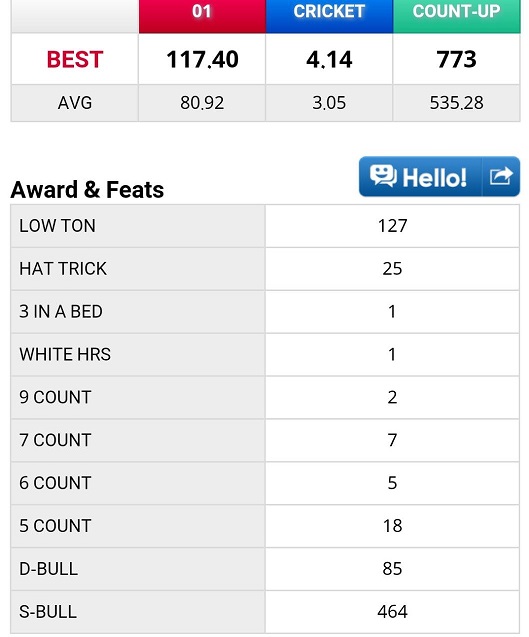This screenshot has height=637, width=529.
Task: Select the HAT TRICK row
Action: [x=265, y=269]
